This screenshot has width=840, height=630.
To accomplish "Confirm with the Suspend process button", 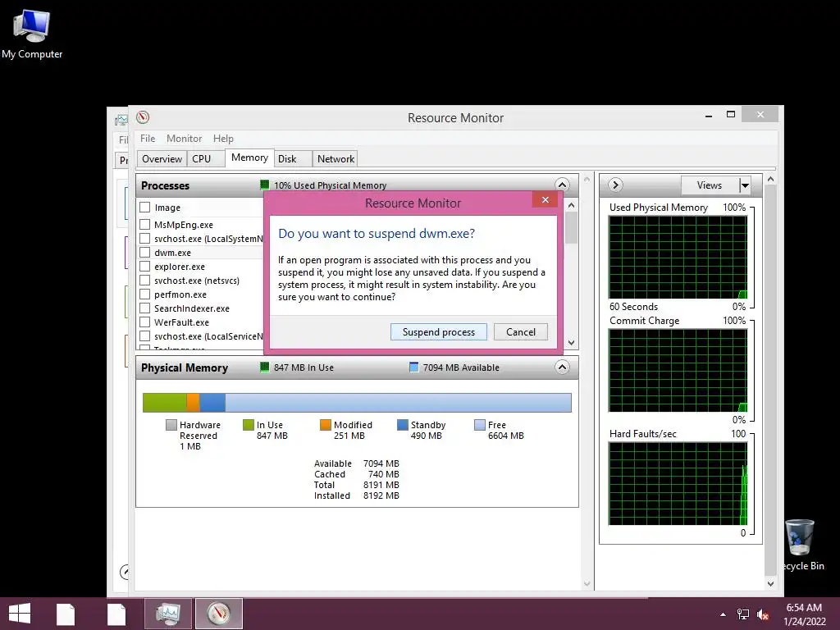I will coord(439,332).
